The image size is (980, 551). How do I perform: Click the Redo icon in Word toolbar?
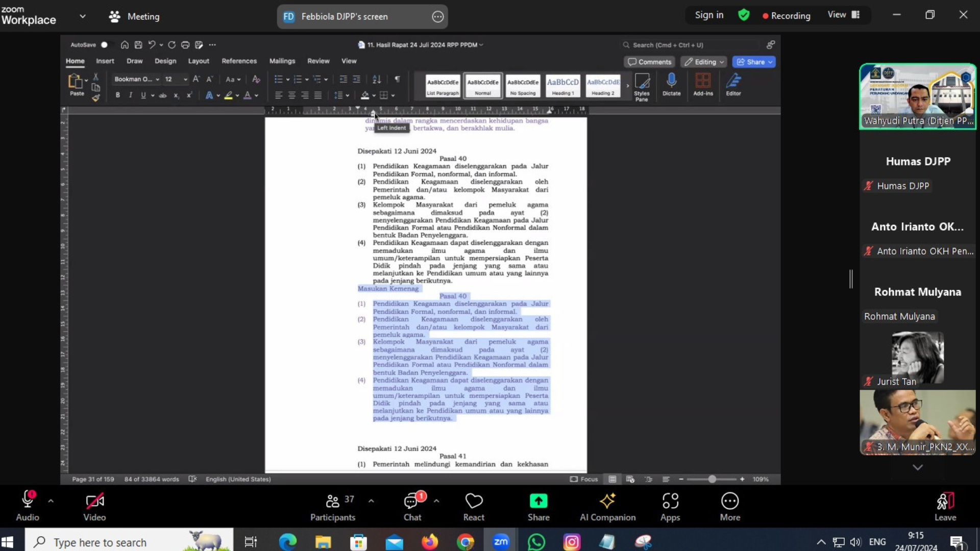[172, 45]
